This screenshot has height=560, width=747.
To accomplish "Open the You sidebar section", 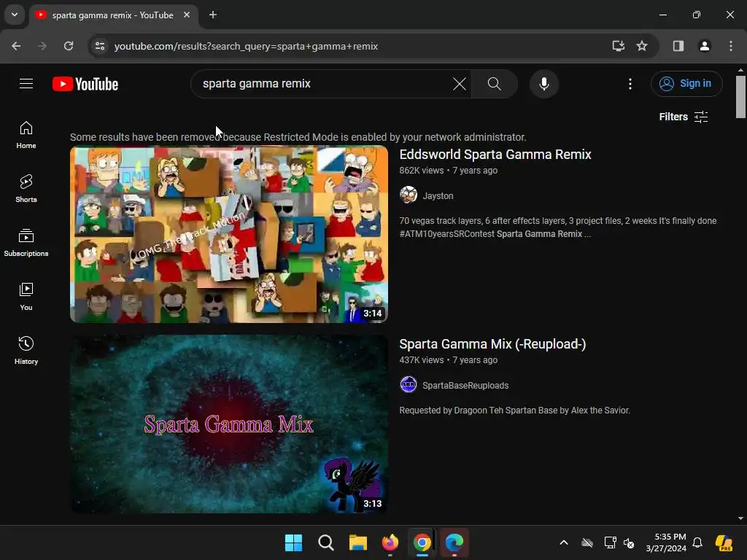I will tap(26, 296).
